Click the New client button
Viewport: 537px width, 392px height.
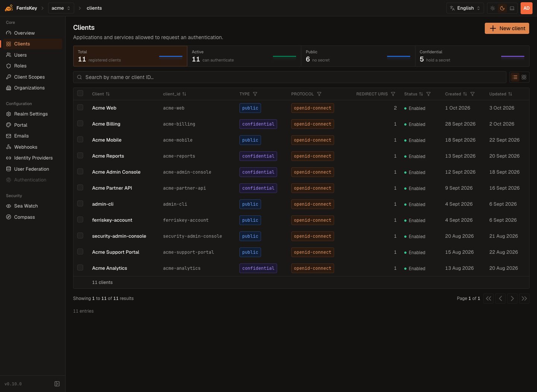(x=507, y=28)
